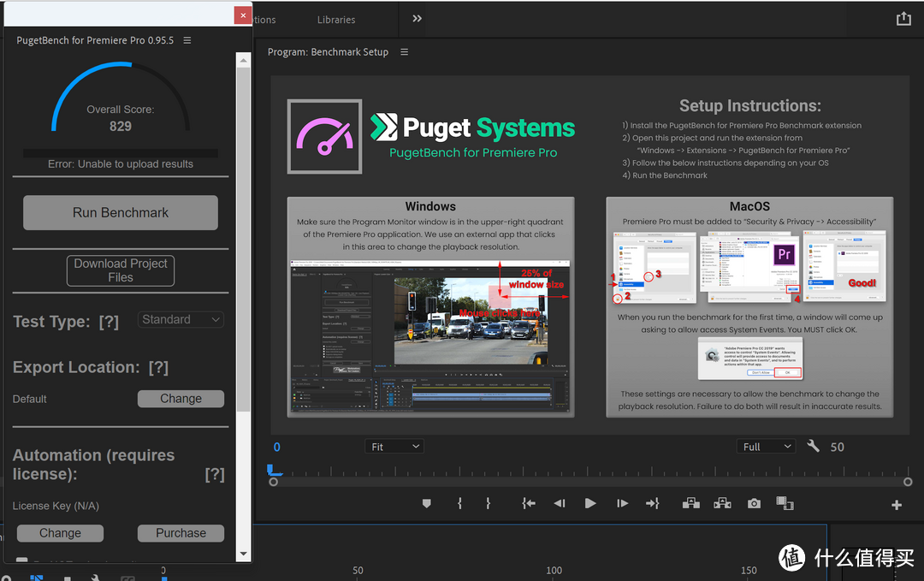Click the Mark Out bracket icon
The image size is (924, 581).
[488, 503]
